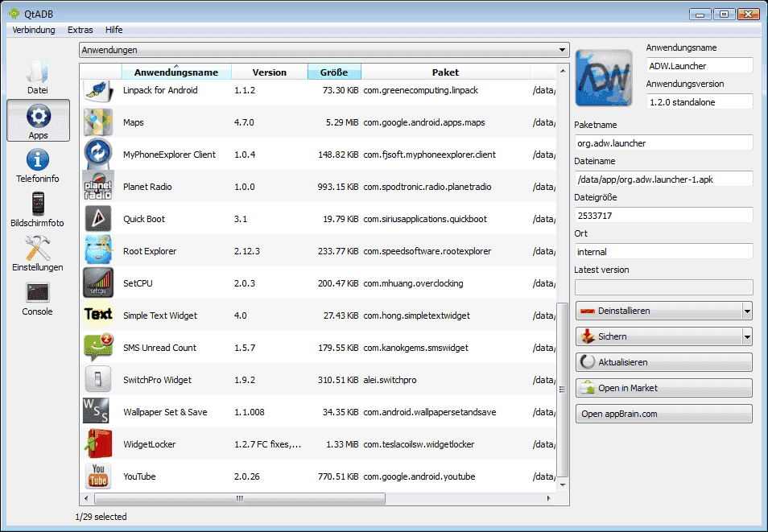Focus the Anwendungsversion field showing 1.2.0 standalone
The width and height of the screenshot is (768, 532).
(x=700, y=102)
